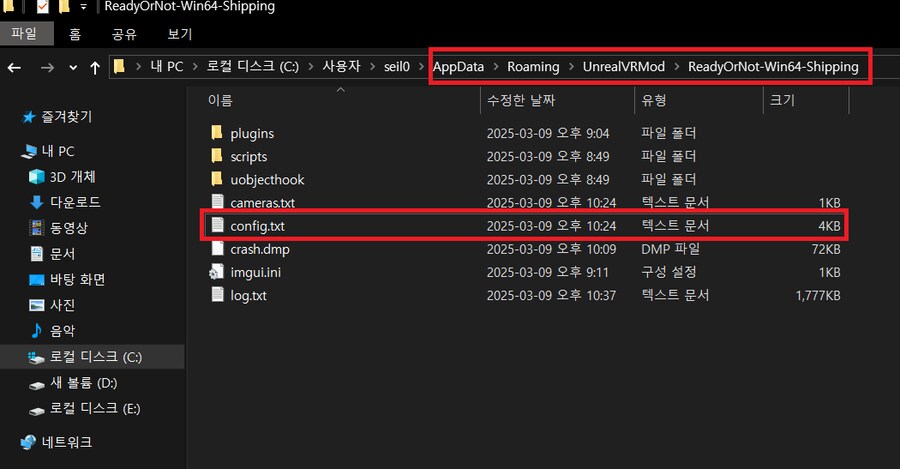Image resolution: width=900 pixels, height=469 pixels.
Task: Click ReadyOrNot-Win64-Shipping breadcrumb segment
Action: click(x=773, y=67)
